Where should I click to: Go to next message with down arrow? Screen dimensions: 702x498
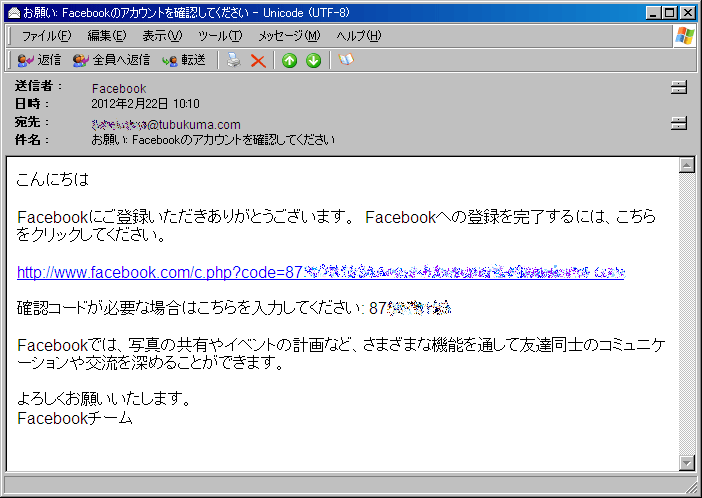coord(313,60)
